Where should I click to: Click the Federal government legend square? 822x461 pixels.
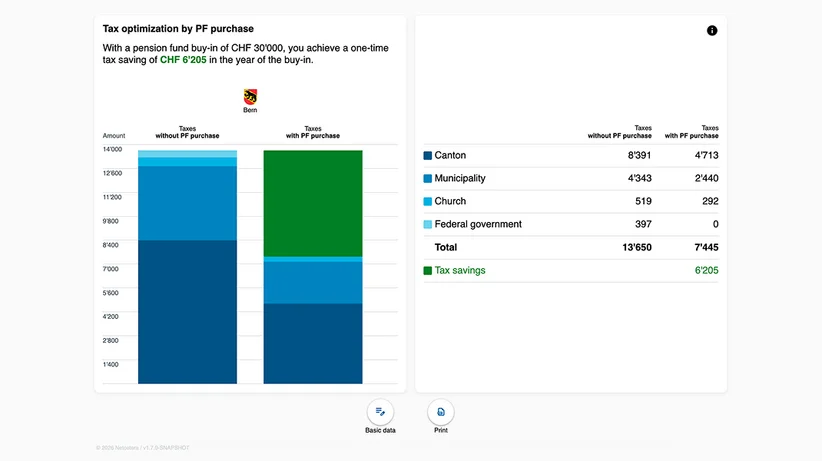pos(427,224)
